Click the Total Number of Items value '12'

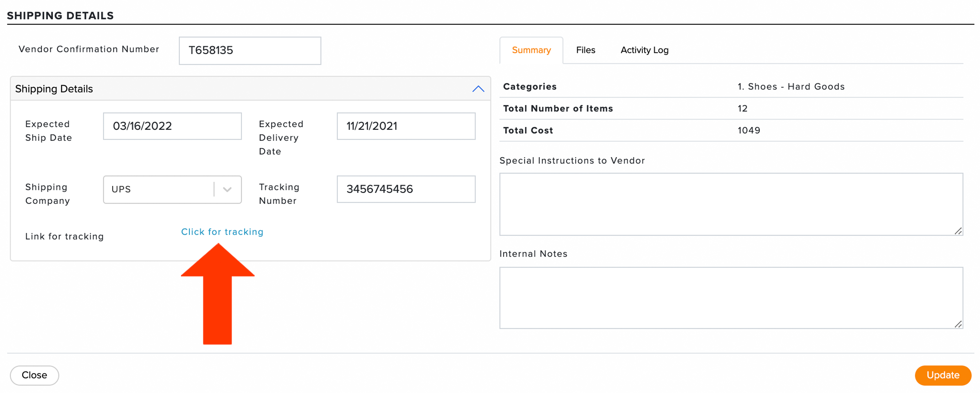(x=743, y=108)
